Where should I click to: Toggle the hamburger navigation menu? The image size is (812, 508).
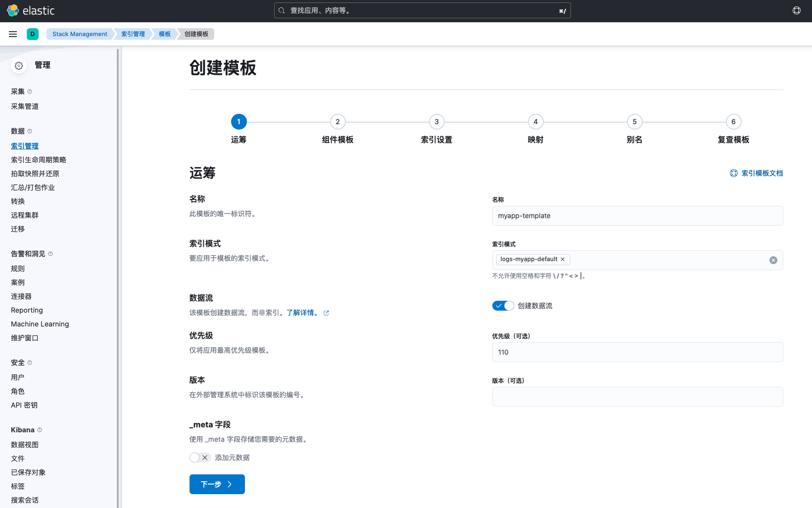coord(13,34)
